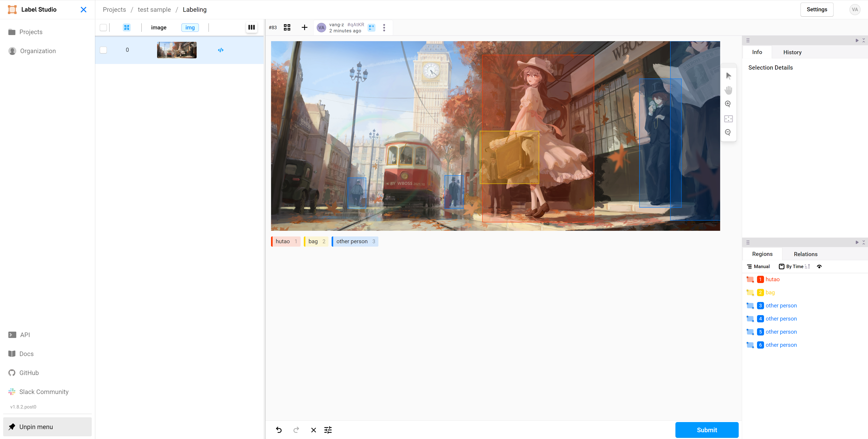Screen dimensions: 868x439
Task: Click the undo icon
Action: [279, 430]
